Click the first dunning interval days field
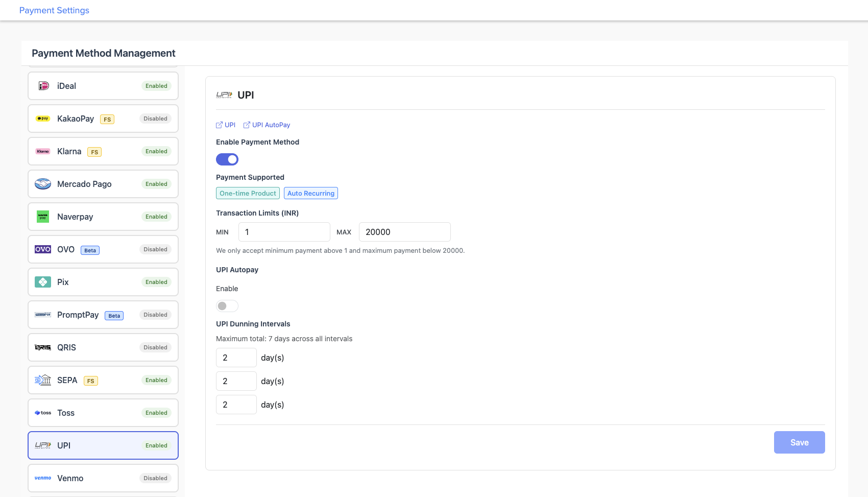 [x=236, y=358]
